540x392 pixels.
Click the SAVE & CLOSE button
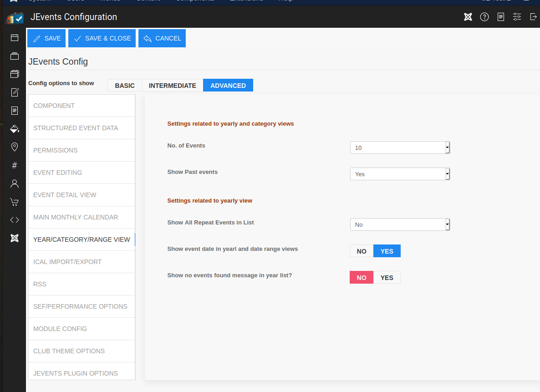tap(102, 38)
